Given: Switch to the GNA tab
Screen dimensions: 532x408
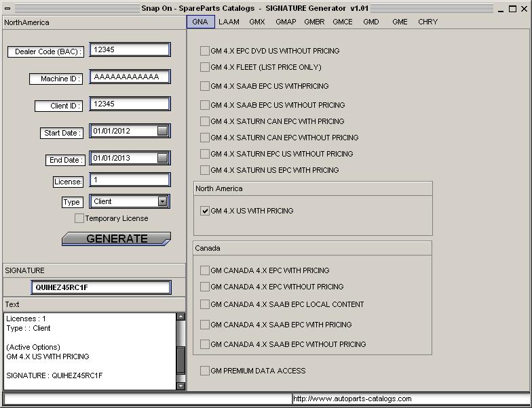Looking at the screenshot, I should (x=200, y=22).
